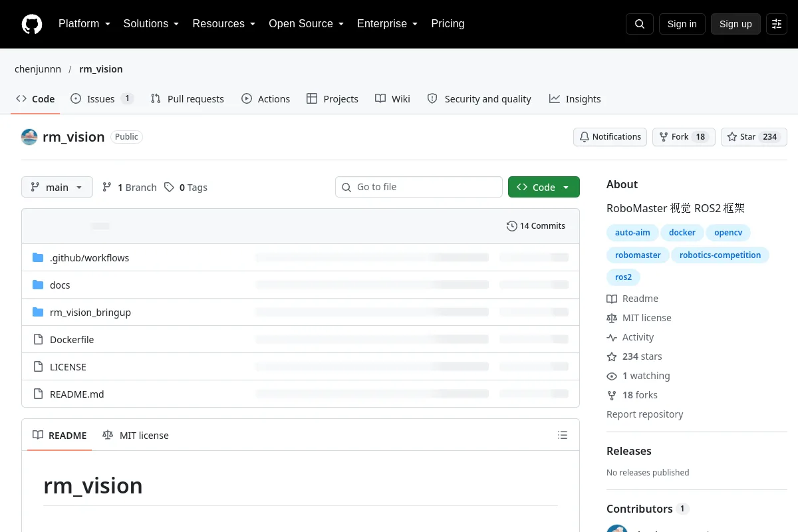
Task: Select the robomaster topic tag
Action: pos(638,255)
